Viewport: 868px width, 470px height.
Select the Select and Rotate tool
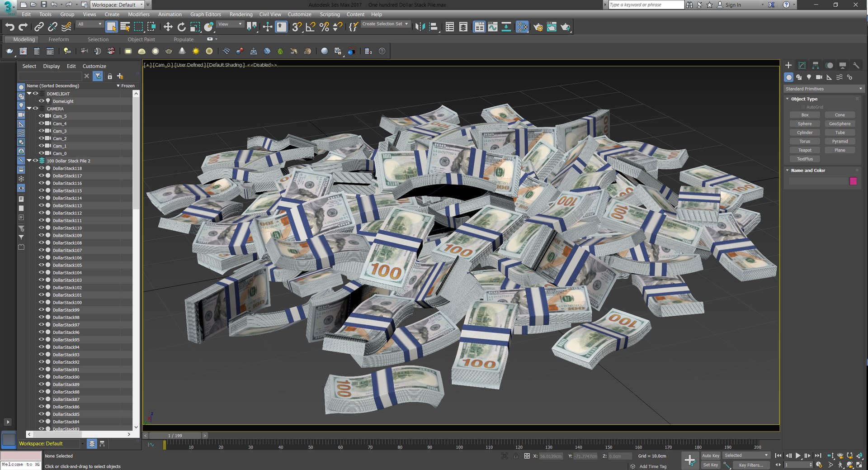point(181,27)
